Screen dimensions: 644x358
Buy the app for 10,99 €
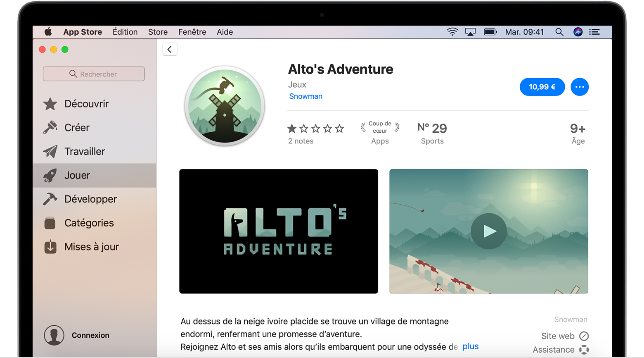542,87
